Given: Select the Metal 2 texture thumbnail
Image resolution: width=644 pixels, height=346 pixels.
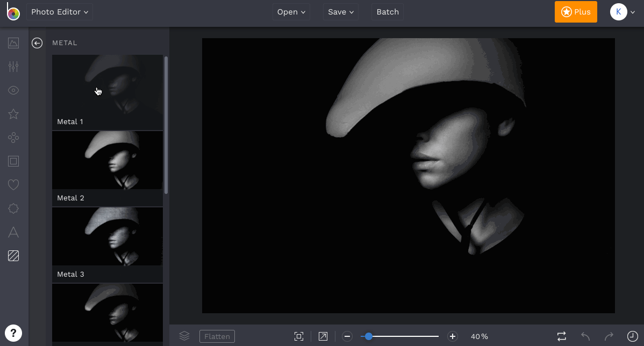Looking at the screenshot, I should click(x=108, y=169).
